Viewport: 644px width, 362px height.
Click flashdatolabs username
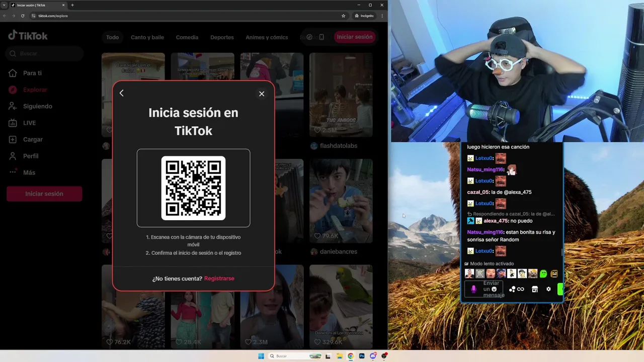tap(339, 146)
